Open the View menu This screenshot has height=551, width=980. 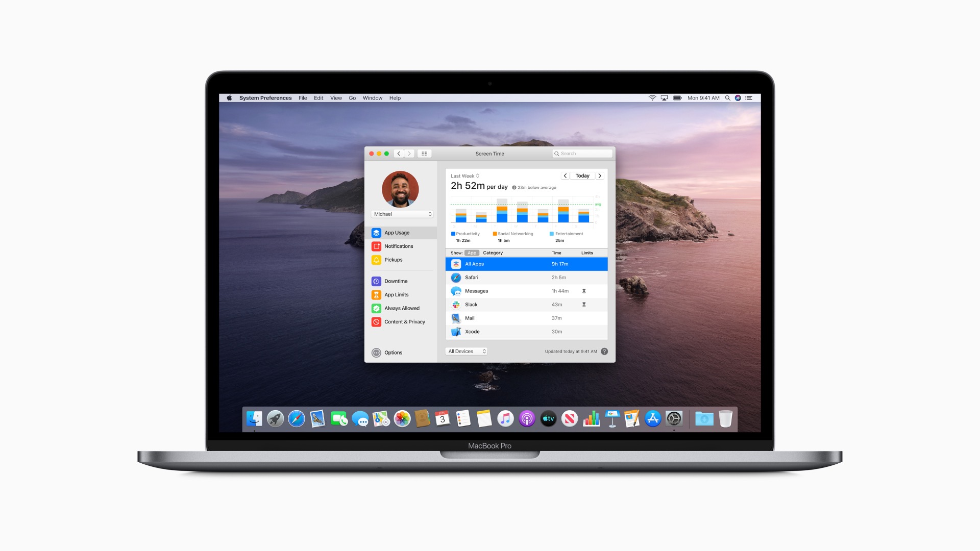[336, 98]
